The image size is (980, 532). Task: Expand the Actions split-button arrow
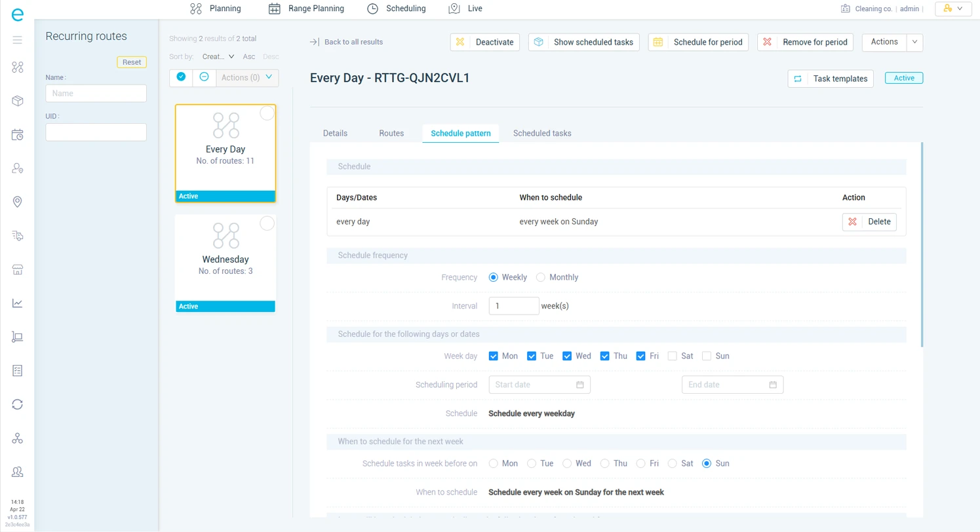point(914,42)
